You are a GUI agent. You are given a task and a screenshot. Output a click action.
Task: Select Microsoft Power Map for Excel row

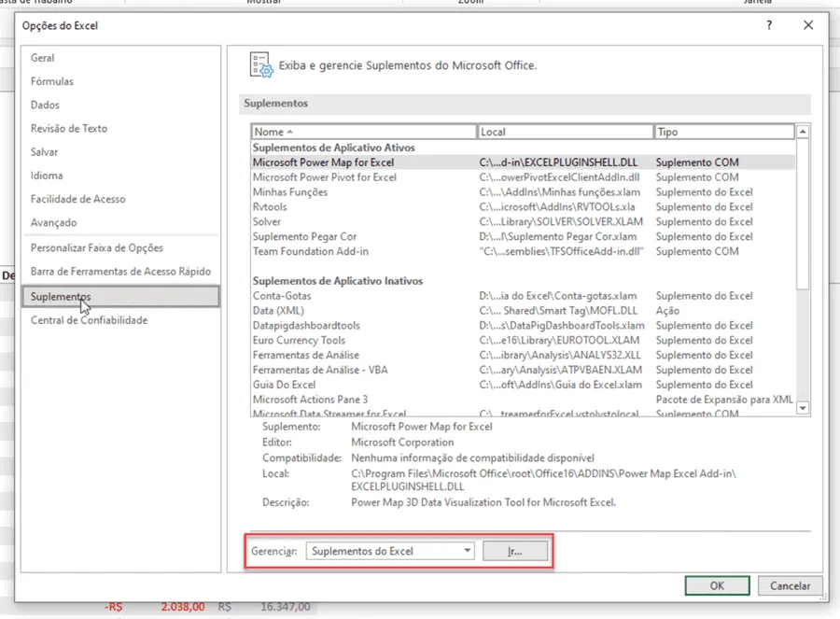coord(523,162)
